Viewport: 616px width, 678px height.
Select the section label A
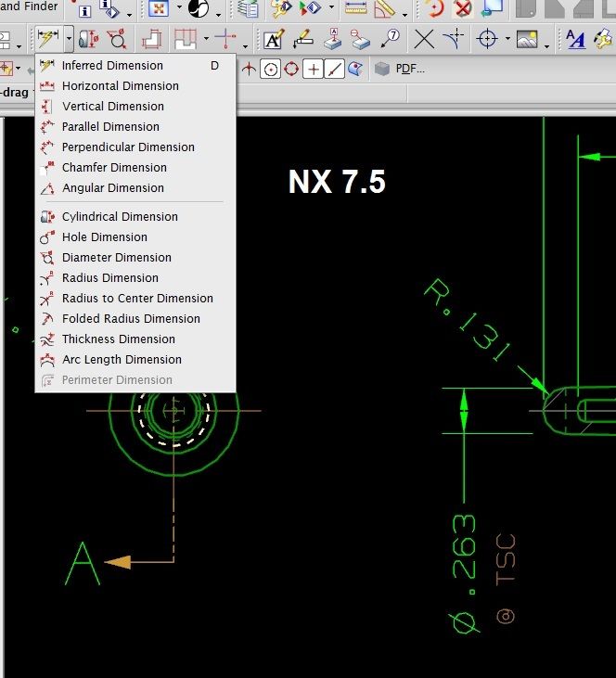[83, 564]
